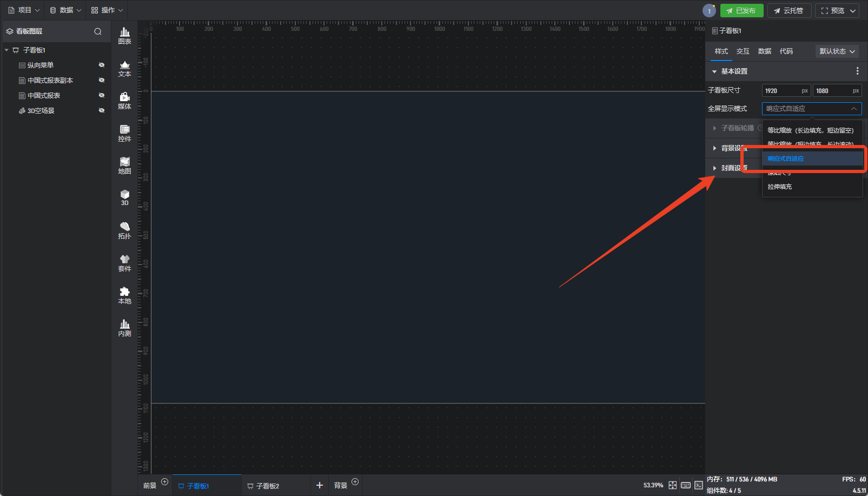Screen dimensions: 868x496
Task: Open the 媒体 media components icon
Action: [x=124, y=101]
